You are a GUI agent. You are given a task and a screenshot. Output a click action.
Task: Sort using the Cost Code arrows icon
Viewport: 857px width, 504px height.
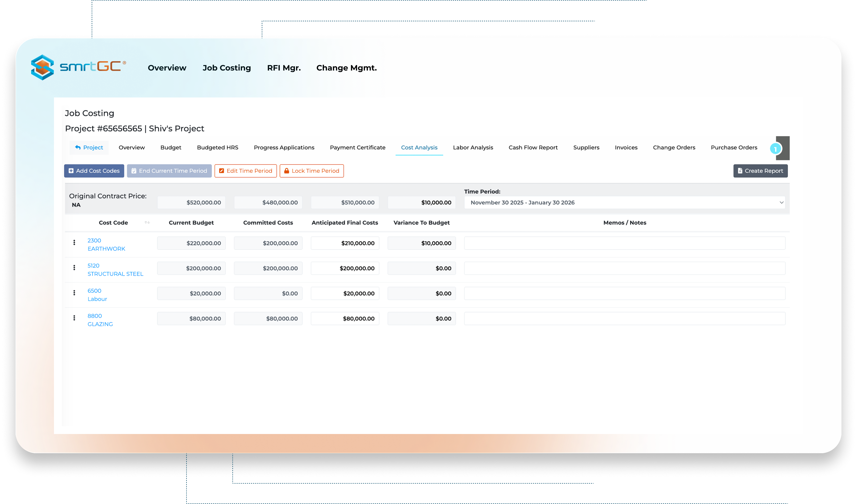[x=147, y=223]
